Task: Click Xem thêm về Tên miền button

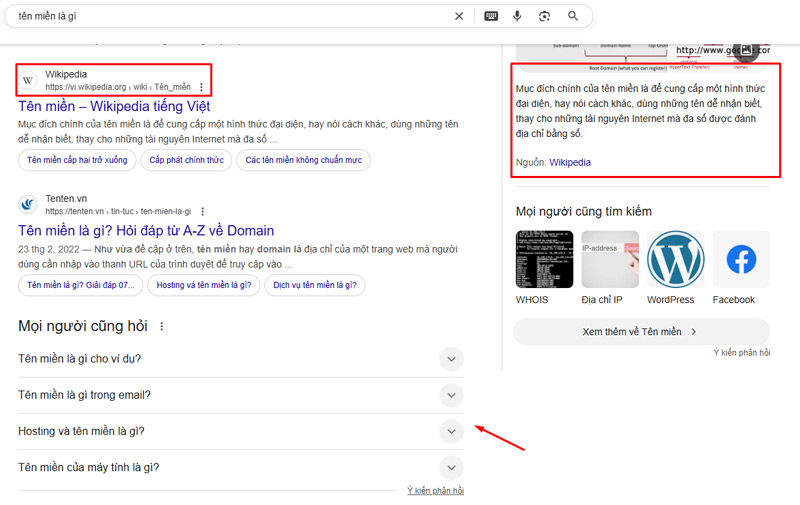Action: [641, 332]
